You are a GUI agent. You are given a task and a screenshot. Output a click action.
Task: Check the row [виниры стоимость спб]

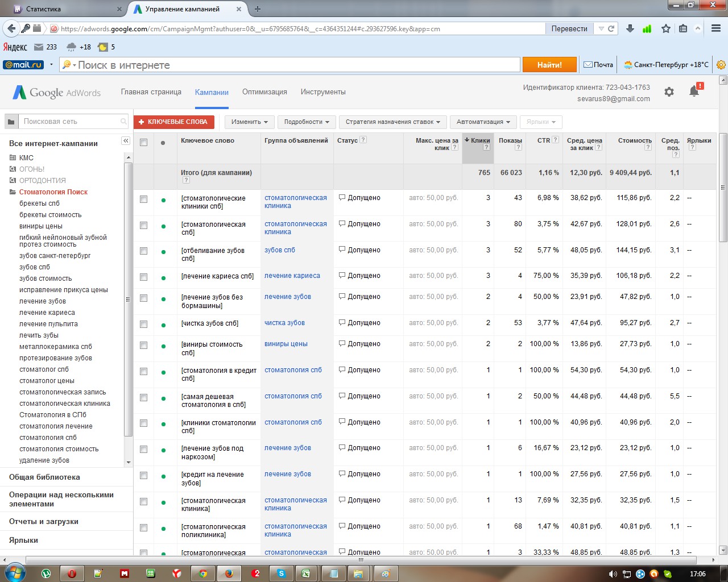pos(143,345)
